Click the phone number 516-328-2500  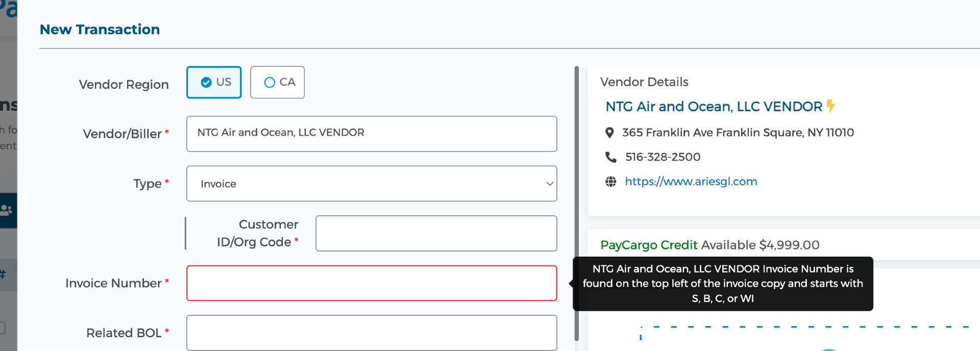click(x=663, y=157)
